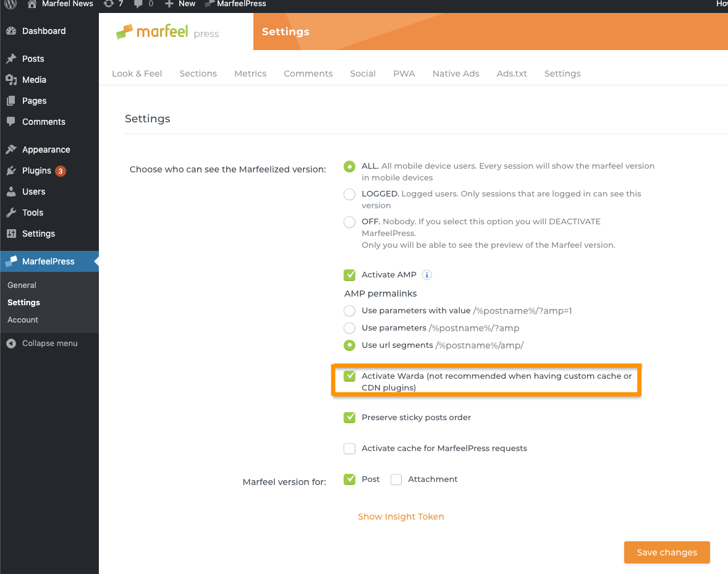Open the Comments tab in MarfeelPress

[308, 74]
